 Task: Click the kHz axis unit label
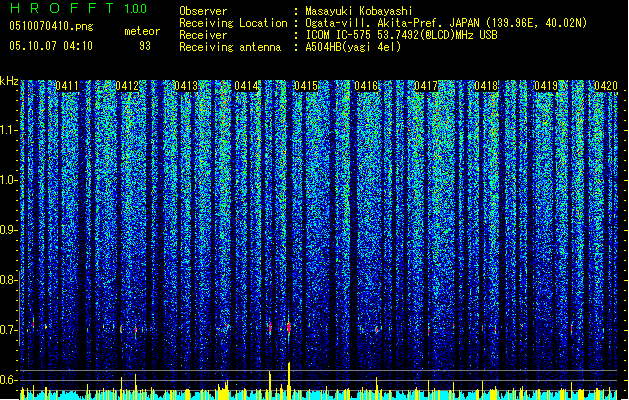pyautogui.click(x=9, y=81)
